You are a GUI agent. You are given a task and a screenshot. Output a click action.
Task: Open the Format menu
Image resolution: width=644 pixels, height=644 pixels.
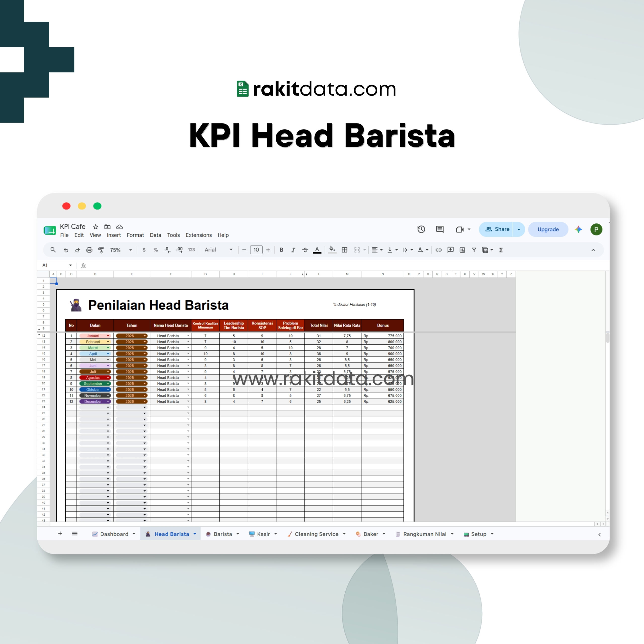point(135,235)
